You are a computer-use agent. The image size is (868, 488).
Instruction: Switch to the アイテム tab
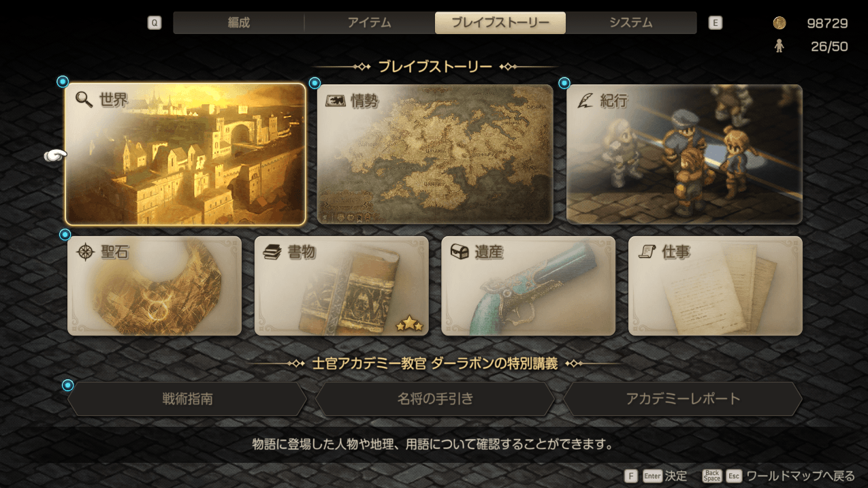pos(370,22)
